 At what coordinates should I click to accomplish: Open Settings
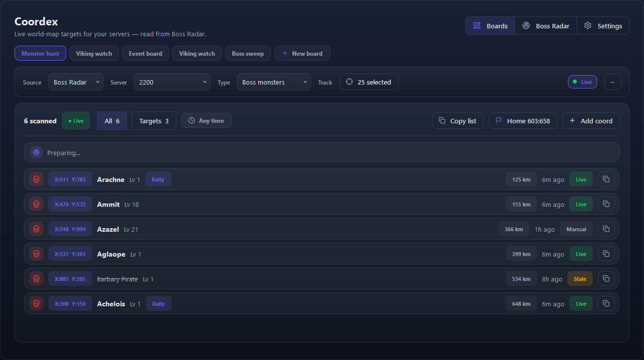pos(603,26)
